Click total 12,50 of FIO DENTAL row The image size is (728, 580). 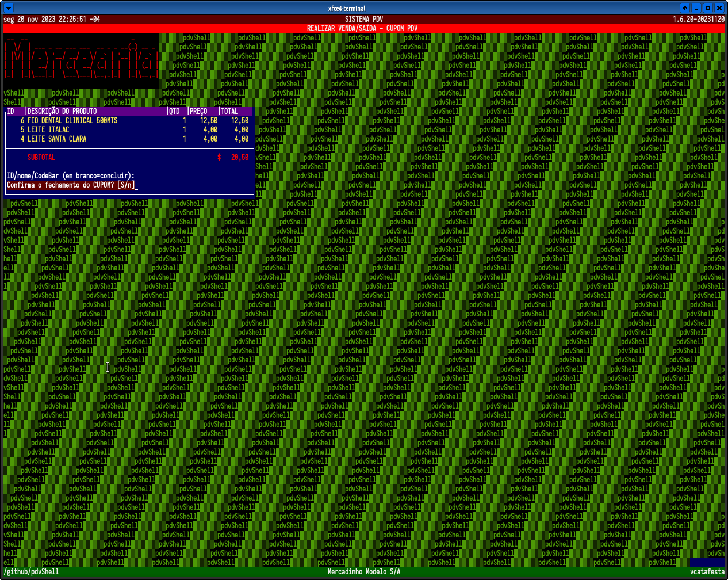point(240,120)
